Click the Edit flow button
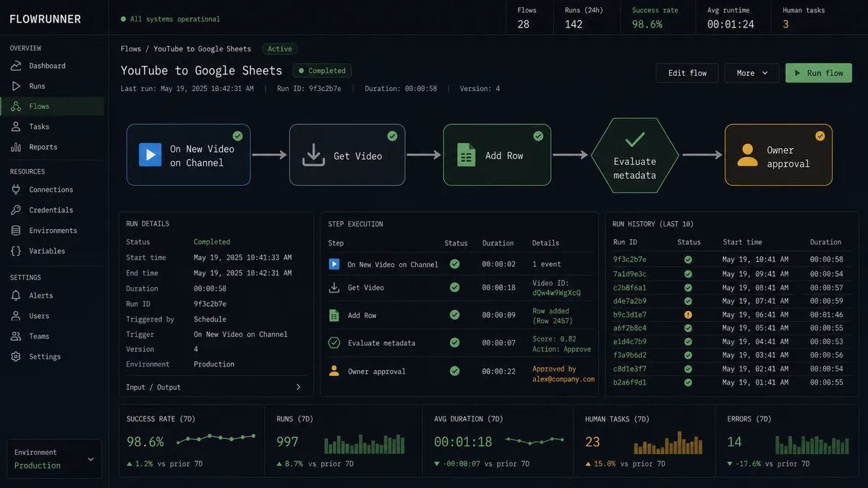Screen dimensions: 868x488 (687, 73)
